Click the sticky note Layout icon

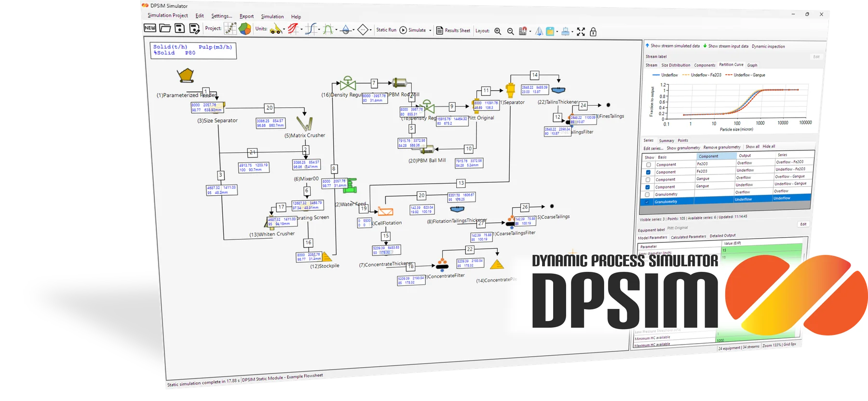(x=550, y=31)
